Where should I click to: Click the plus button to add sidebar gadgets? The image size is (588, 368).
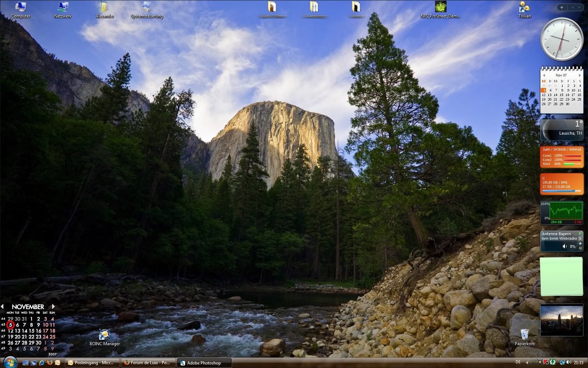(562, 7)
